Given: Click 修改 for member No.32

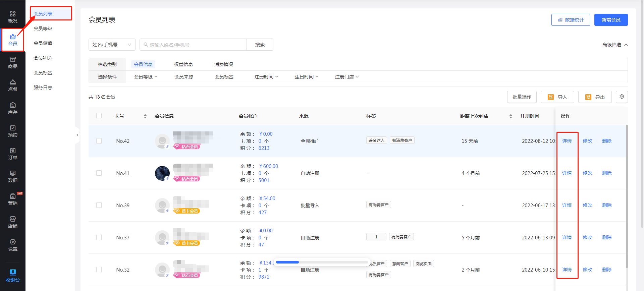Looking at the screenshot, I should point(587,270).
